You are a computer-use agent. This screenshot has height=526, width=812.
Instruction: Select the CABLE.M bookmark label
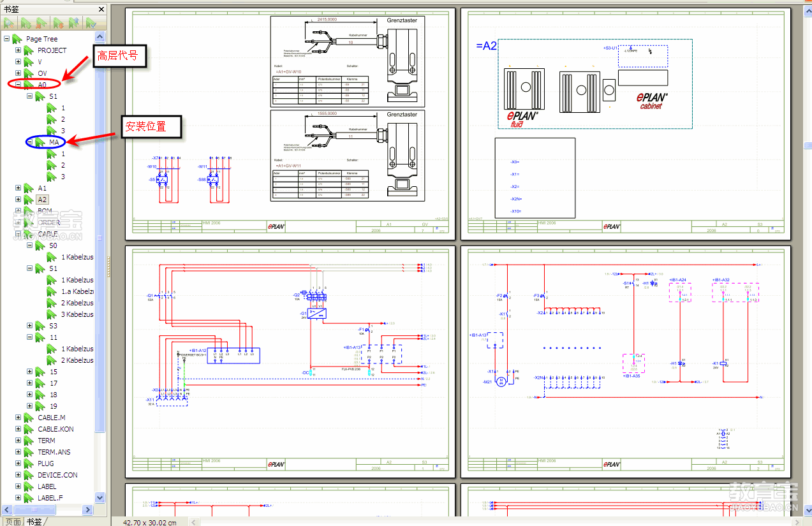52,418
